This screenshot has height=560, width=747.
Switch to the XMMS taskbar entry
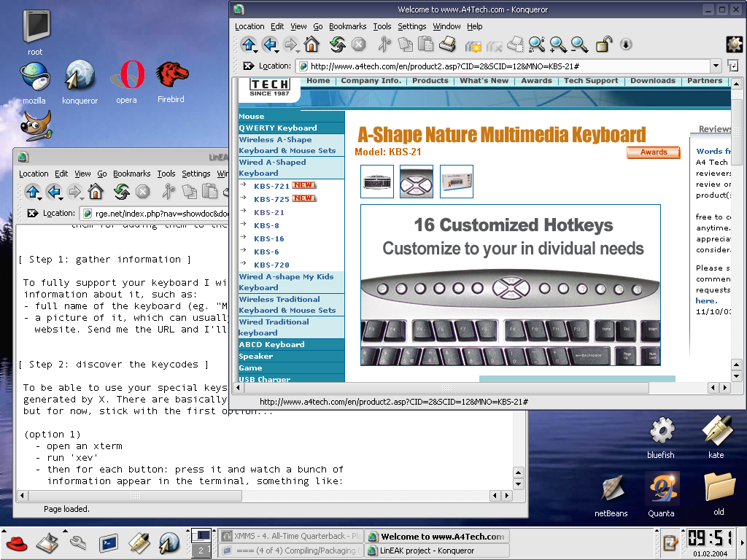pos(292,536)
